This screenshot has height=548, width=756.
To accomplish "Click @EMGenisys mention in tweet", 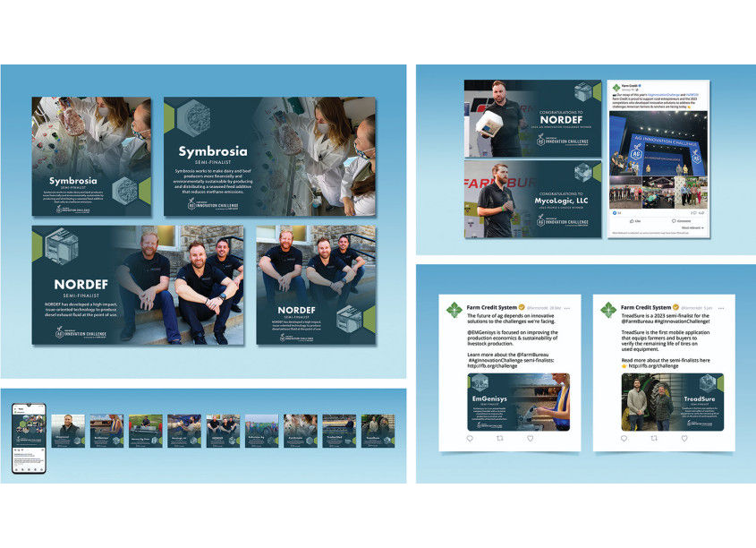I will [483, 332].
